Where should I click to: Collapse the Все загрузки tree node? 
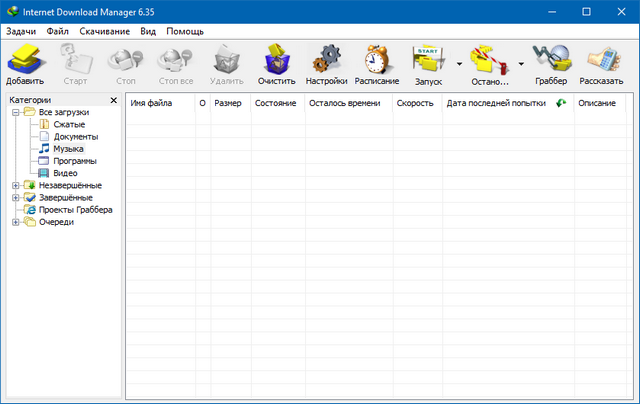[x=16, y=112]
